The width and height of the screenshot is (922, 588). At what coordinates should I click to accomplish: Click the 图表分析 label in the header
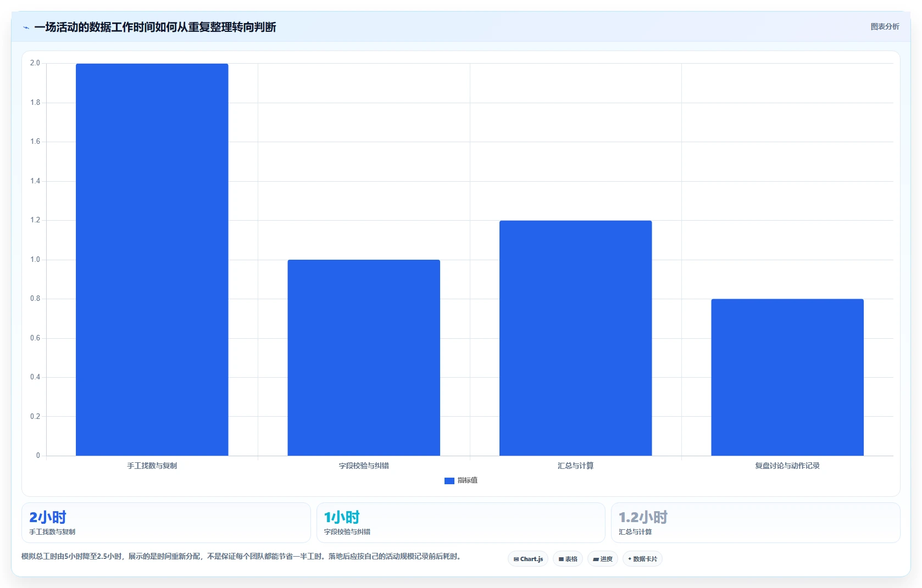(885, 26)
